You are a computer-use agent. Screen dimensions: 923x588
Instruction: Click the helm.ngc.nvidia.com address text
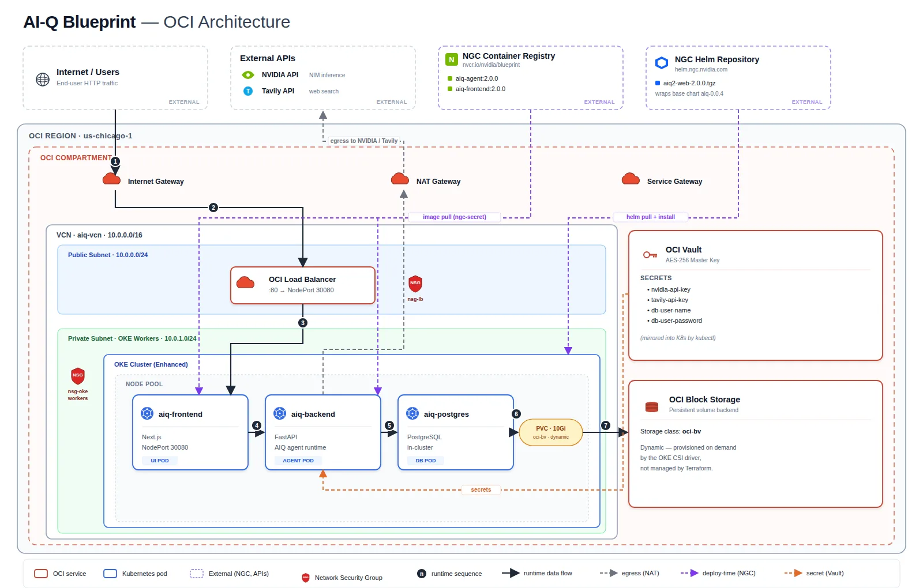701,70
